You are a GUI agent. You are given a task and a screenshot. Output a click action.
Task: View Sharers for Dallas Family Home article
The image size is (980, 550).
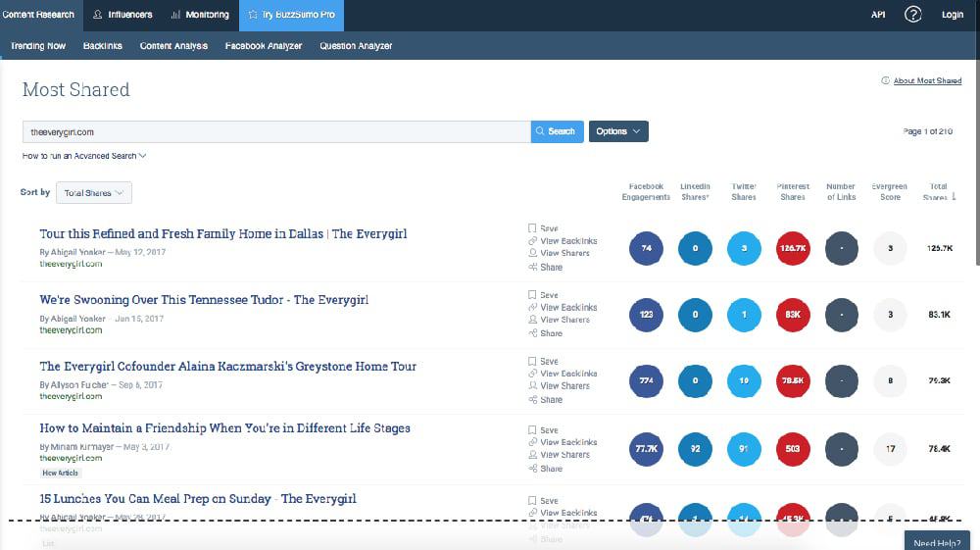coord(559,253)
